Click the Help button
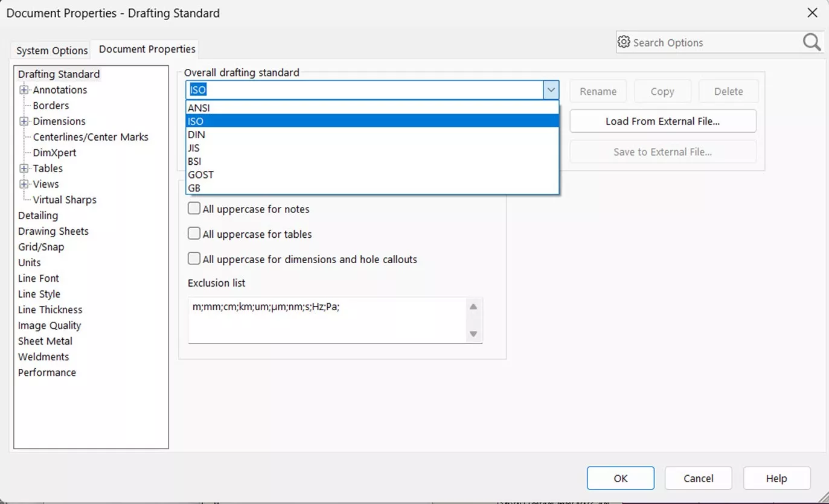The width and height of the screenshot is (829, 504). coord(776,478)
